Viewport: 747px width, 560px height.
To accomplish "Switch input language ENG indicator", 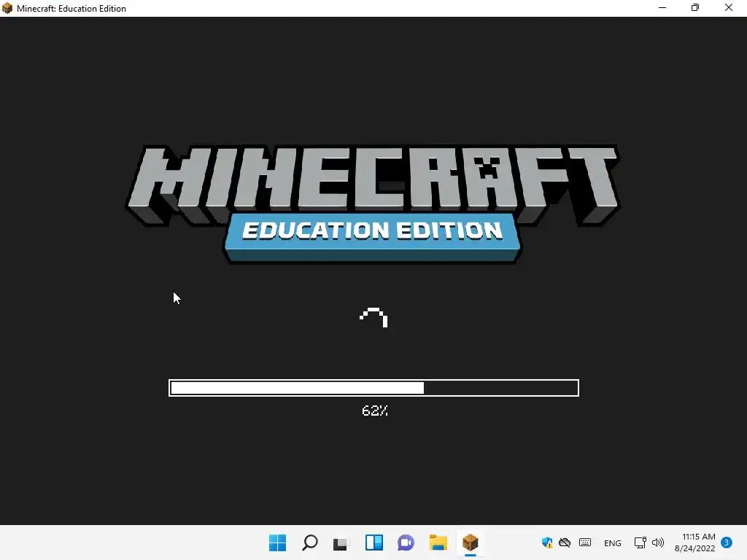I will (x=612, y=542).
